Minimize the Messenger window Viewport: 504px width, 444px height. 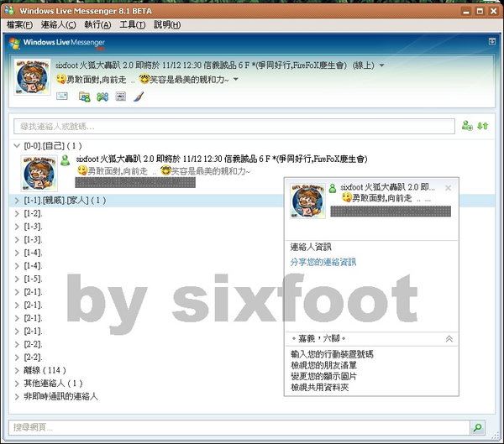pos(466,11)
